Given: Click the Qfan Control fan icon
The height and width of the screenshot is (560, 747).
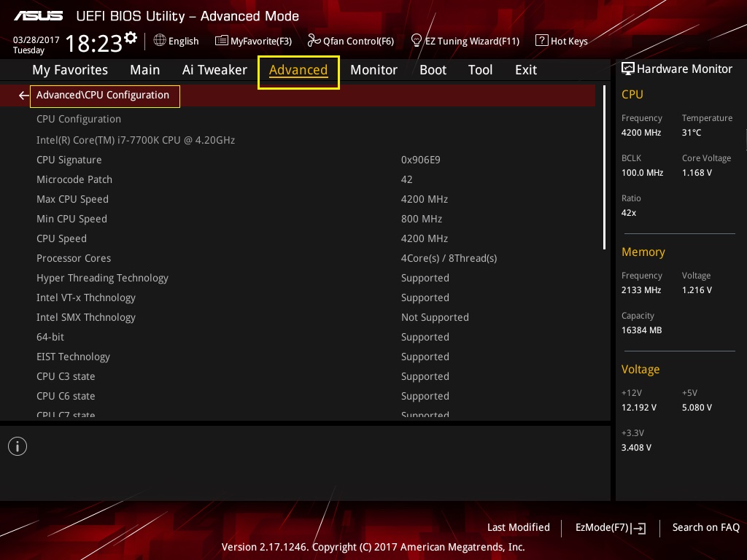Looking at the screenshot, I should 314,41.
